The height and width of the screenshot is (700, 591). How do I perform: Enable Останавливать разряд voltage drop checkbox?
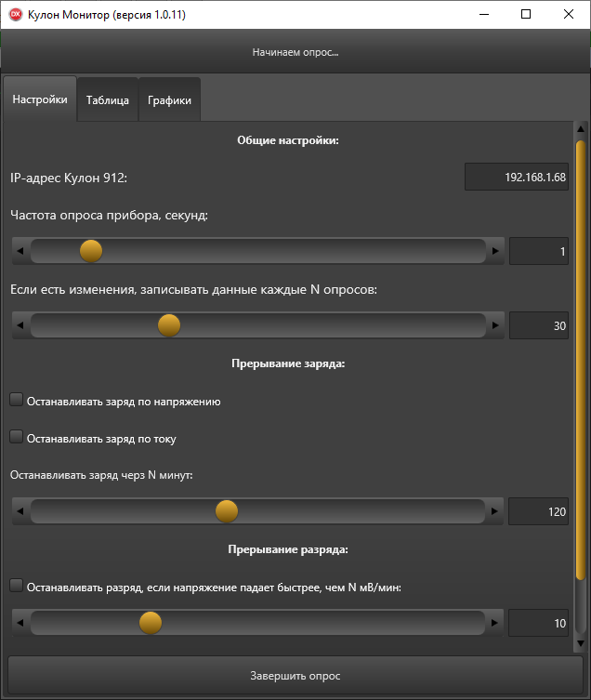[17, 586]
